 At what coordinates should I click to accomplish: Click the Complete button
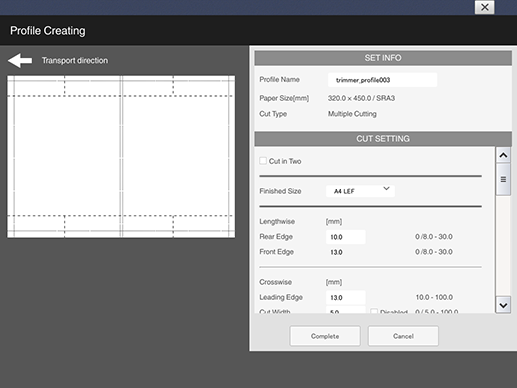pos(325,336)
